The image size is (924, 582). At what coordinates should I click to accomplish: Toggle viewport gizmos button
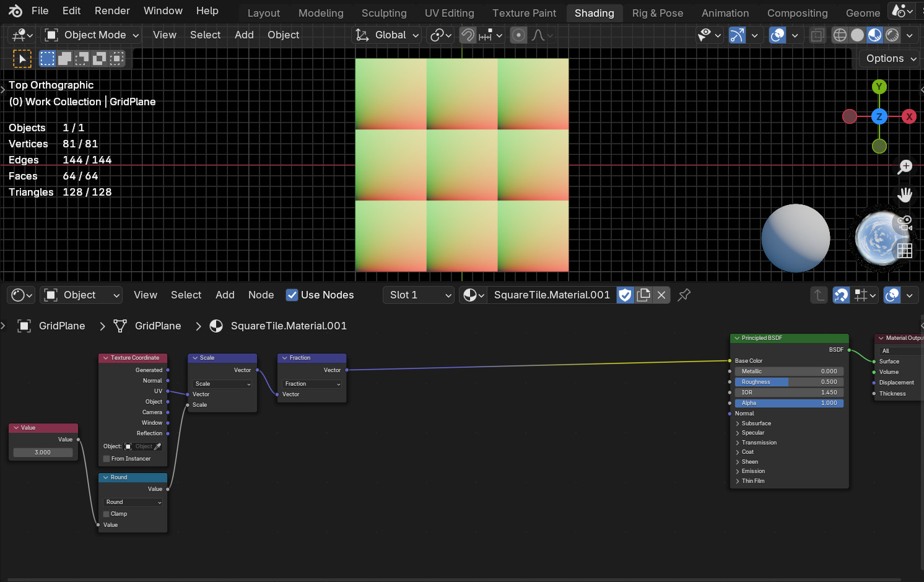(737, 35)
